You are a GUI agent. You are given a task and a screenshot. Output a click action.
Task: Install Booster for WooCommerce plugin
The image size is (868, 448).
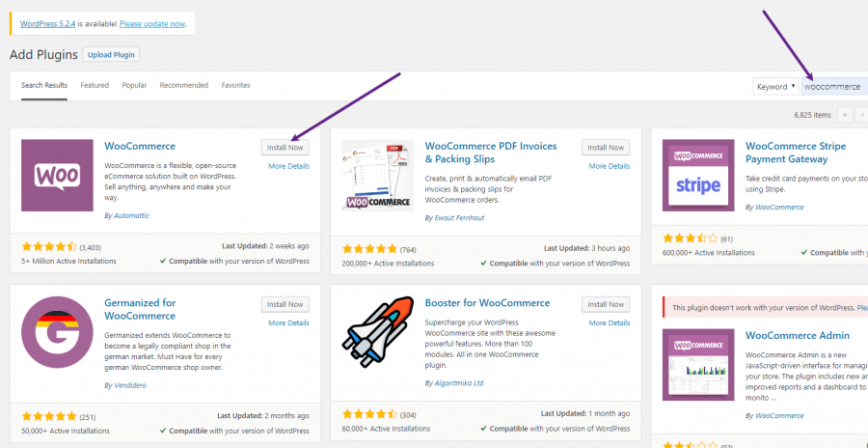click(x=606, y=304)
